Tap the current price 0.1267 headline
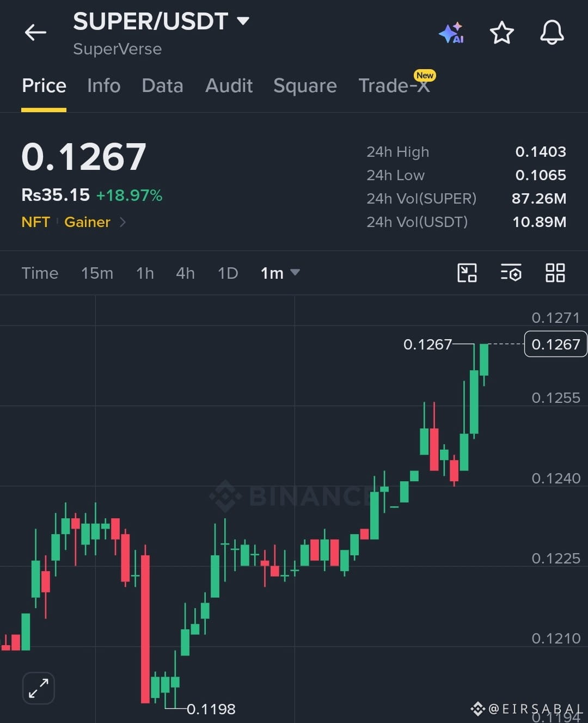This screenshot has width=588, height=723. [84, 157]
